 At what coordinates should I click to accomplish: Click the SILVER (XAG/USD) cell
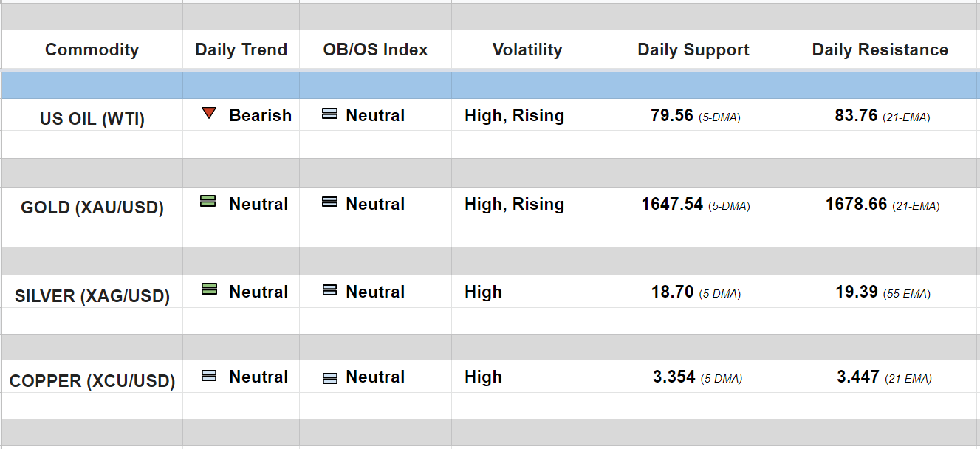[x=92, y=296]
